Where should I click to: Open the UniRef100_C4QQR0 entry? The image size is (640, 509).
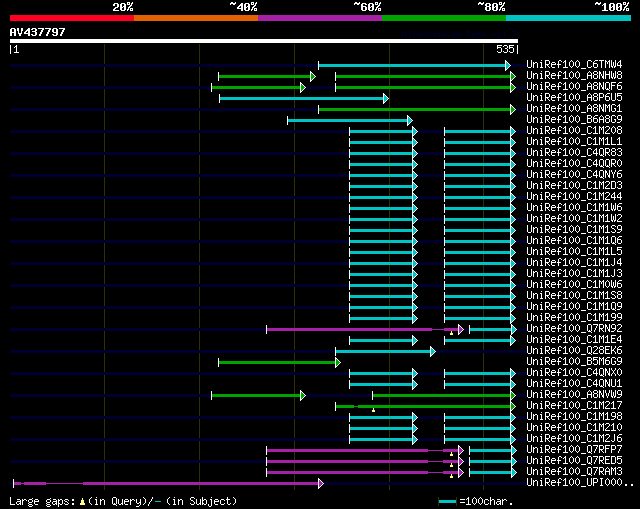click(x=574, y=164)
